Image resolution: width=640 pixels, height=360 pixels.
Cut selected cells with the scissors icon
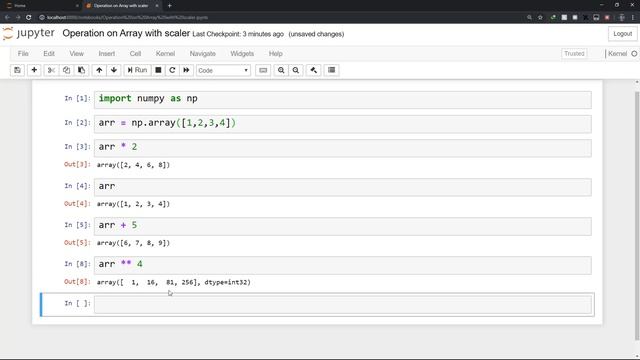51,70
